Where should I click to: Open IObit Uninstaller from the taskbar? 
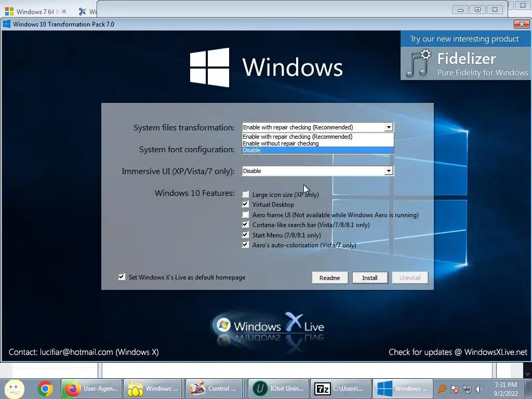279,389
